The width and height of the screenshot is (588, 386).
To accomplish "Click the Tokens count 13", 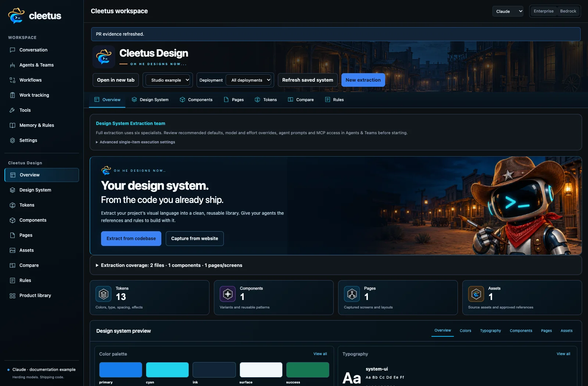I will pyautogui.click(x=121, y=297).
